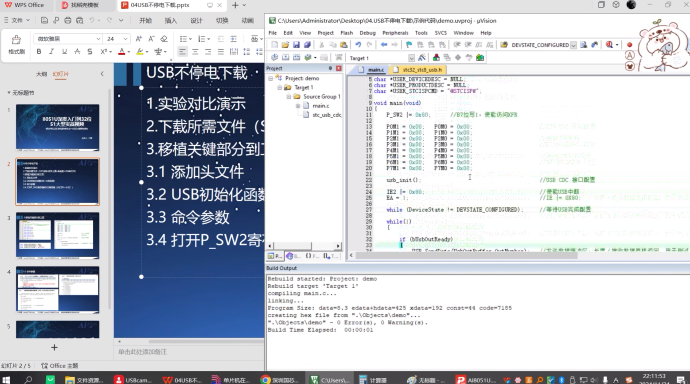Screen dimensions: 690x384
Task: Navigate backward with blue left arrow
Action: coord(384,45)
